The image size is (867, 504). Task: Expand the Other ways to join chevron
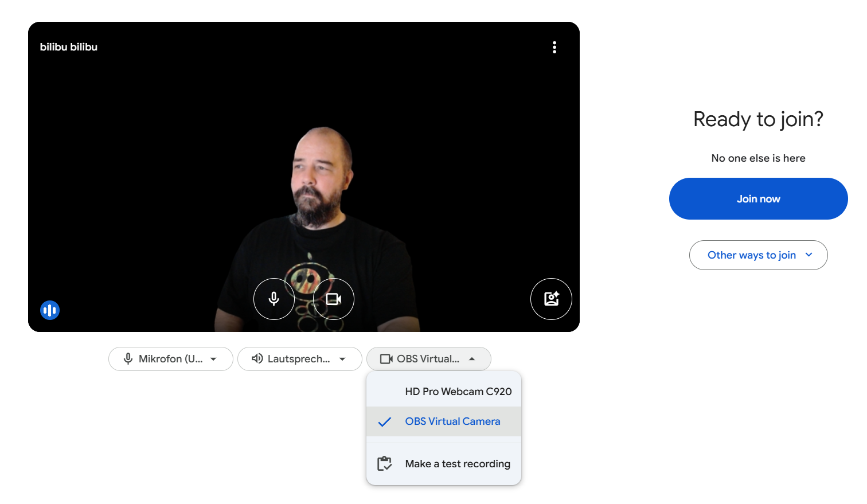click(809, 255)
